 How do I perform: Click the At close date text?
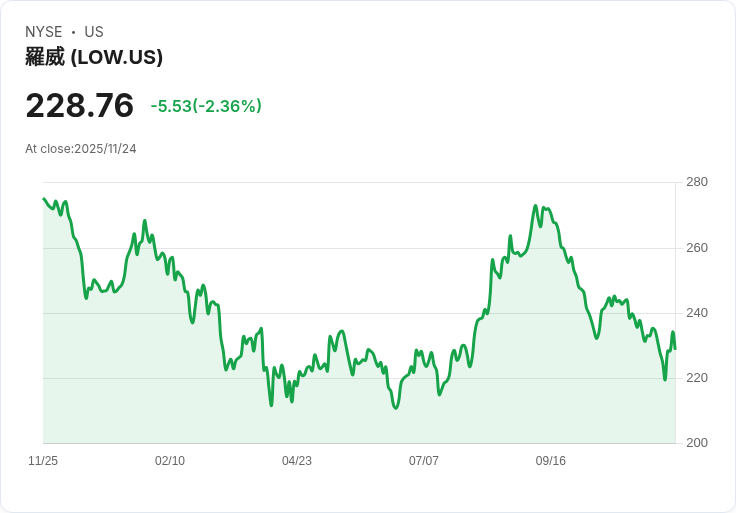pyautogui.click(x=81, y=149)
